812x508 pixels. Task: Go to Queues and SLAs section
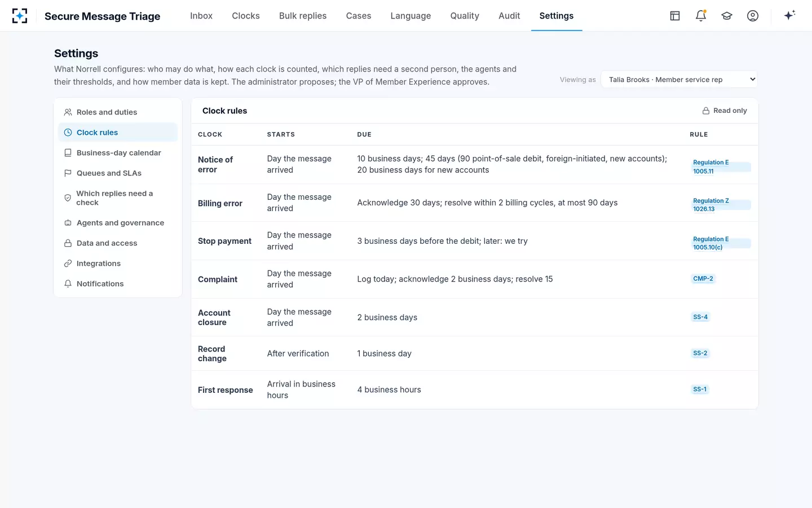118,173
